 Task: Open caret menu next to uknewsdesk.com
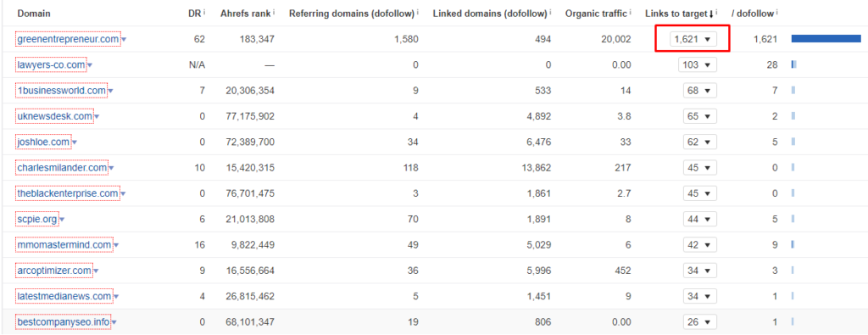click(x=97, y=117)
